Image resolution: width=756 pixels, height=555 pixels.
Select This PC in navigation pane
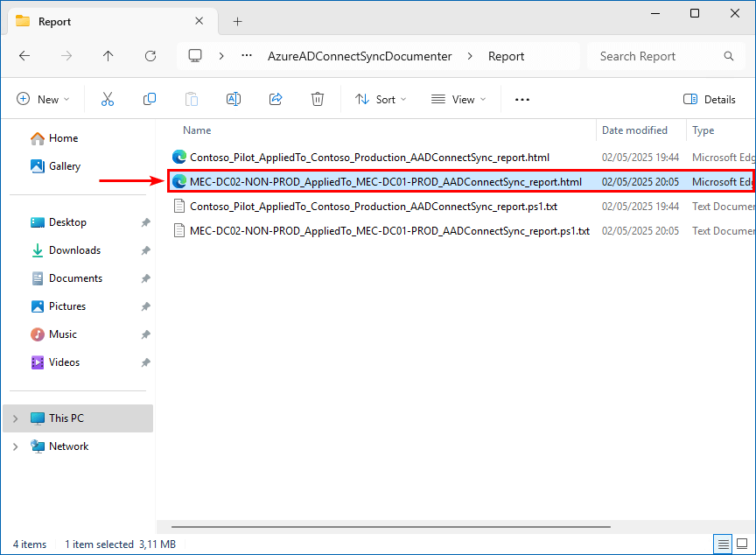click(78, 418)
